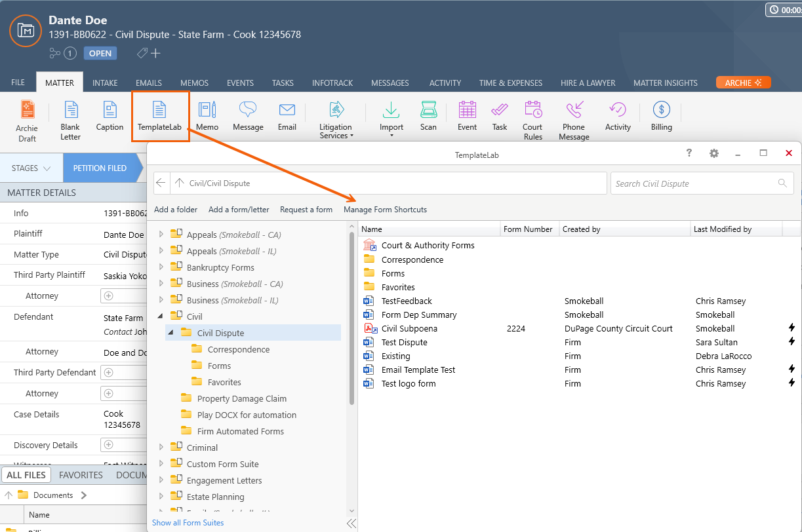
Task: Add a Third Party Defendant
Action: 109,372
